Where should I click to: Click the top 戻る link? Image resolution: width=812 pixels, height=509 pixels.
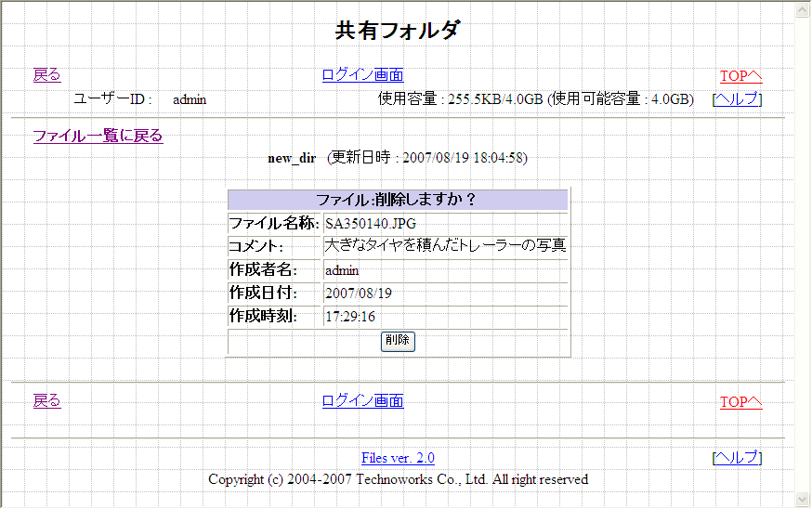[x=46, y=75]
